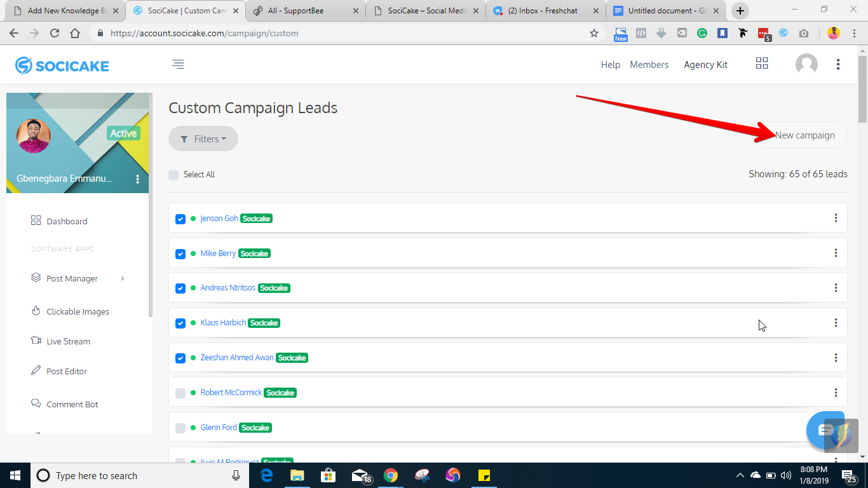The height and width of the screenshot is (488, 868).
Task: Open Jenson Goh lead name link
Action: [x=219, y=218]
